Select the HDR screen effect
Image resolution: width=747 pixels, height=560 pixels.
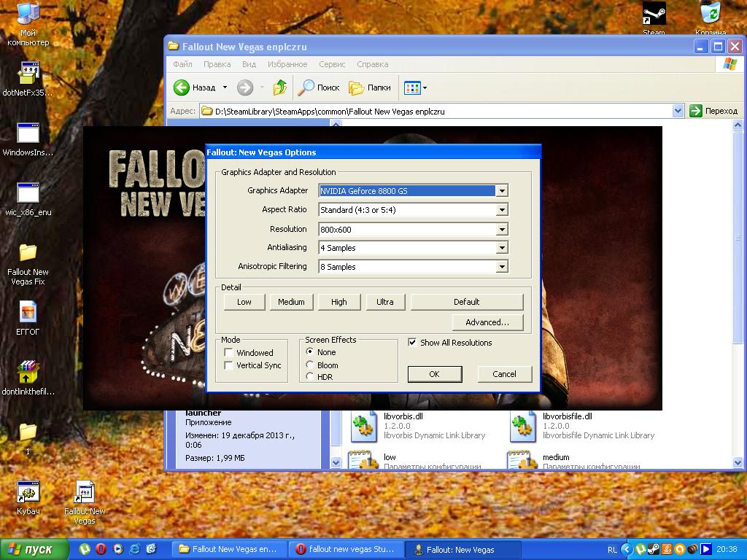309,376
